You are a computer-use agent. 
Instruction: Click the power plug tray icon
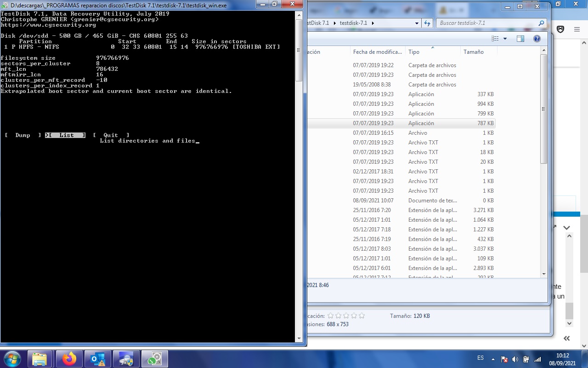click(526, 359)
